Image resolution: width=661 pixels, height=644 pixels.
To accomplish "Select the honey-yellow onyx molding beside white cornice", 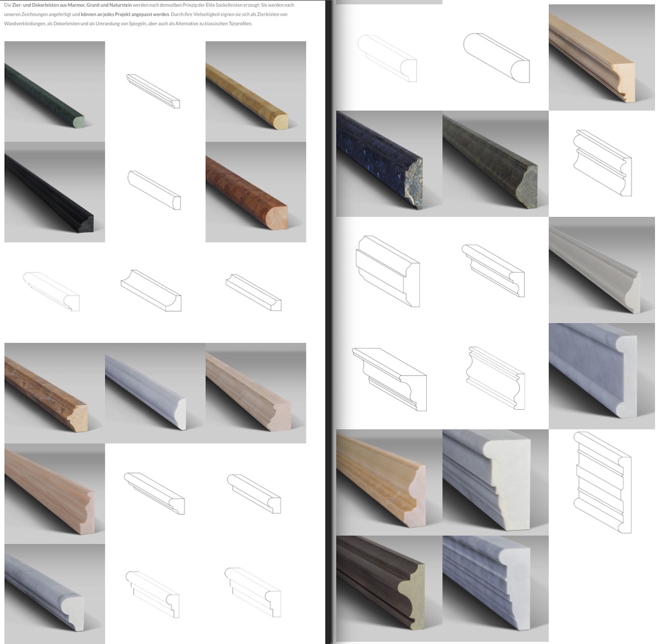I will pyautogui.click(x=389, y=482).
